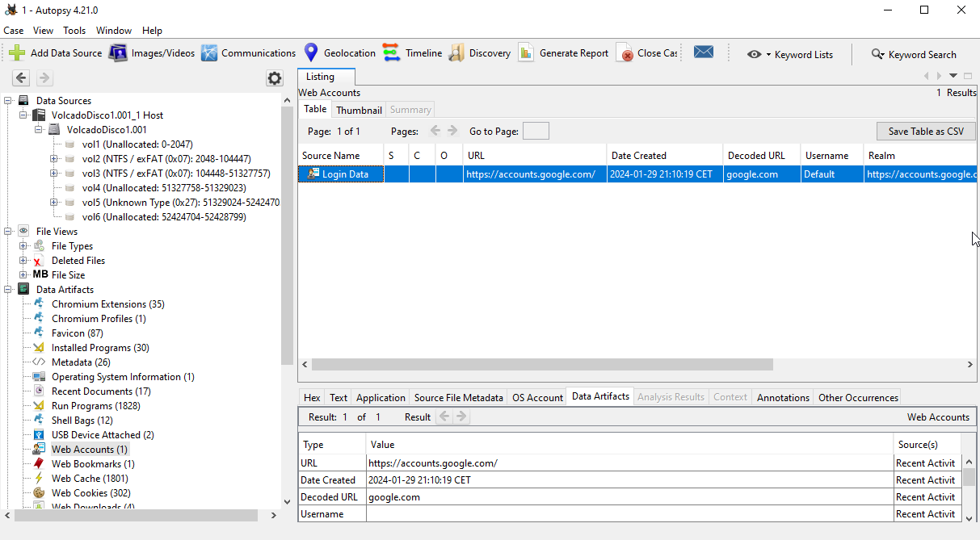
Task: Select Web Cache (1801) artifact
Action: [90, 479]
